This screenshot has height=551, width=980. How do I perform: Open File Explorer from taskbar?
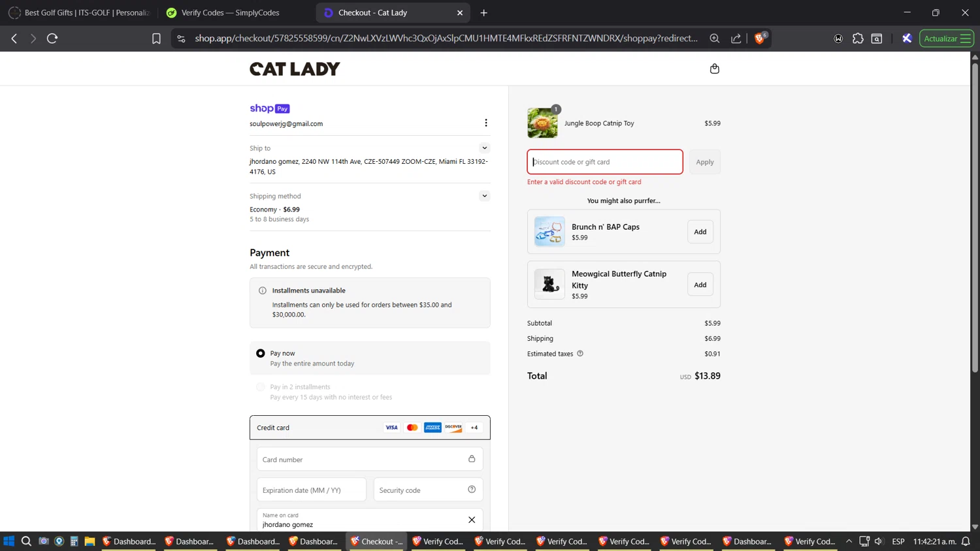[90, 541]
